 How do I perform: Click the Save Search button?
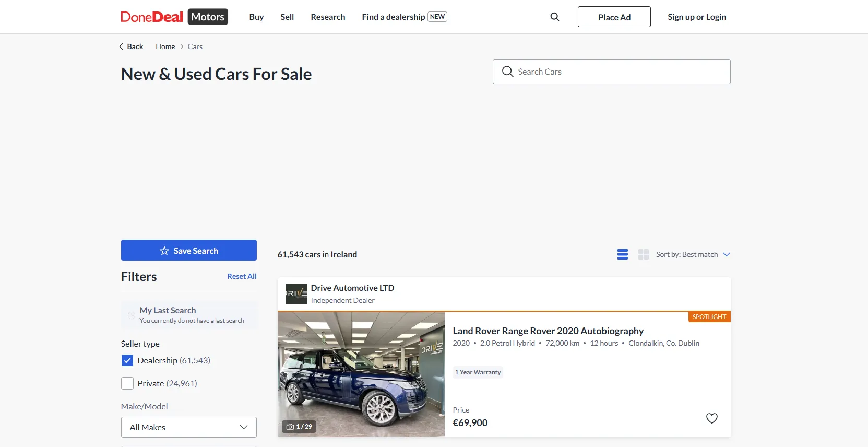(x=189, y=250)
